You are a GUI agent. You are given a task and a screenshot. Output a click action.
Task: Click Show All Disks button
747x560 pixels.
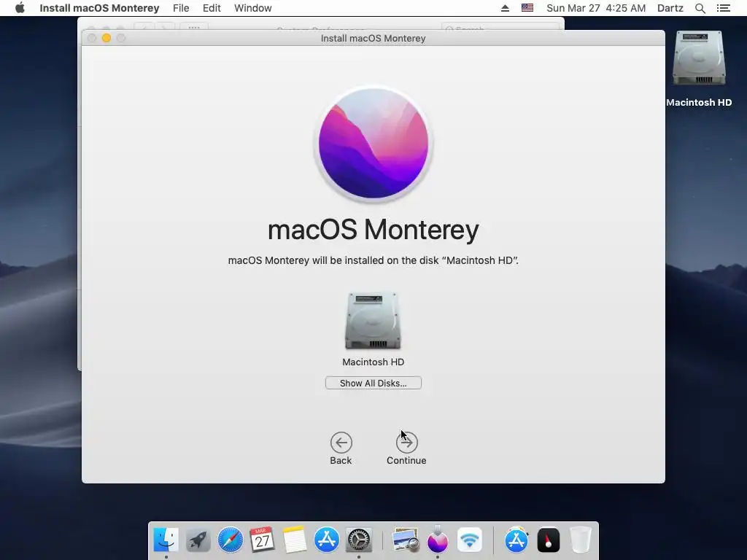click(x=373, y=383)
